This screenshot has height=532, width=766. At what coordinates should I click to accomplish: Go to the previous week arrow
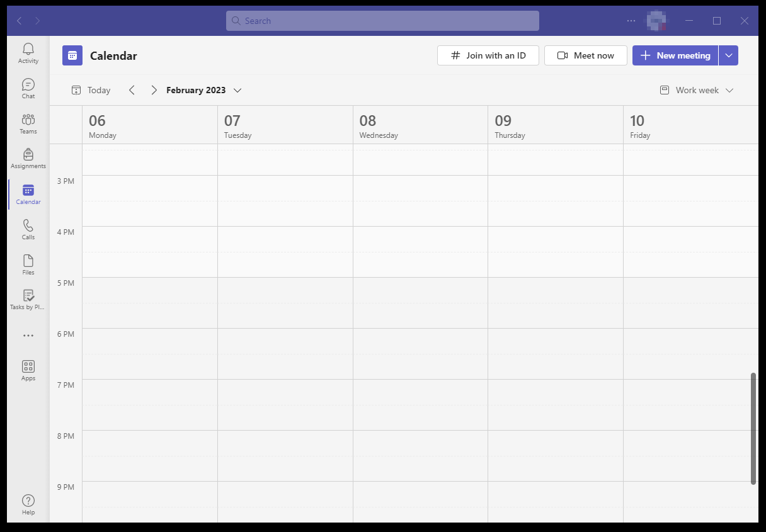132,90
